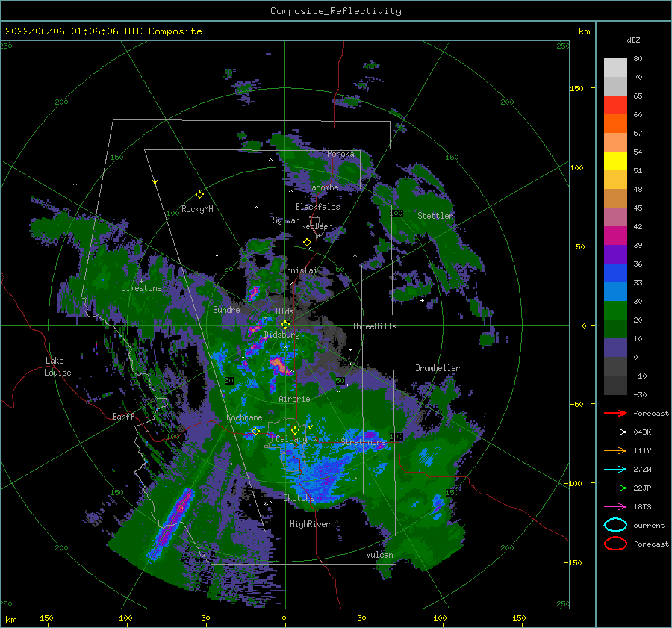This screenshot has height=628, width=672.
Task: Click the current legend text
Action: [x=648, y=525]
